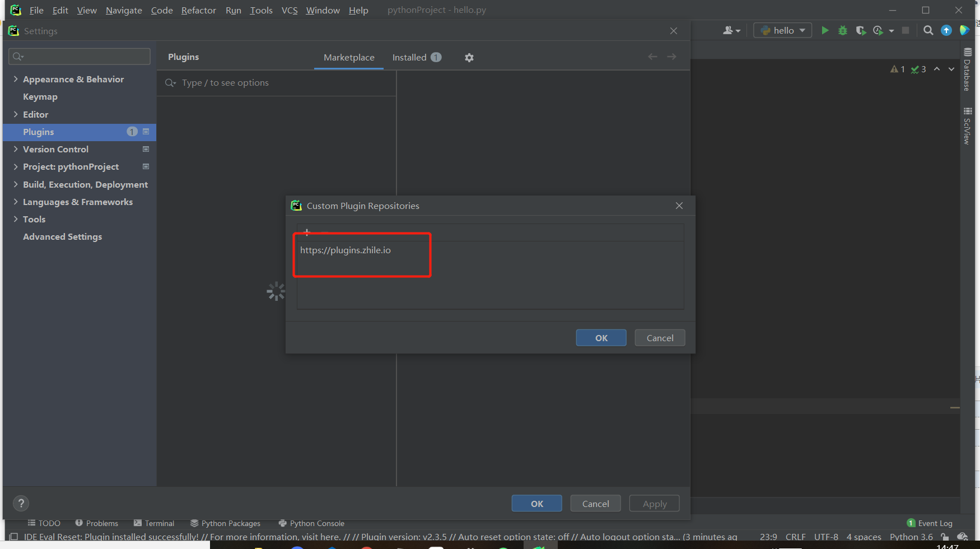Expand Project: pythonProject node
Screen dimensions: 980x549
tap(16, 166)
